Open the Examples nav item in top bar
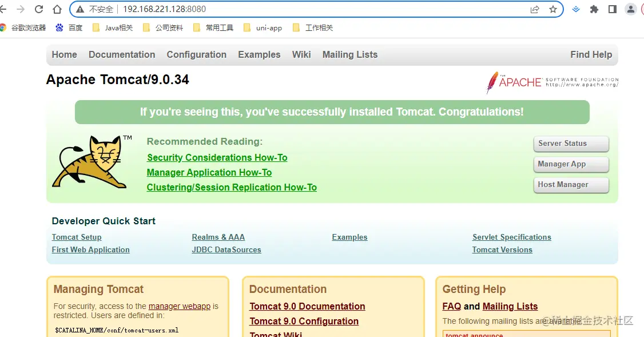644x337 pixels. coord(259,55)
